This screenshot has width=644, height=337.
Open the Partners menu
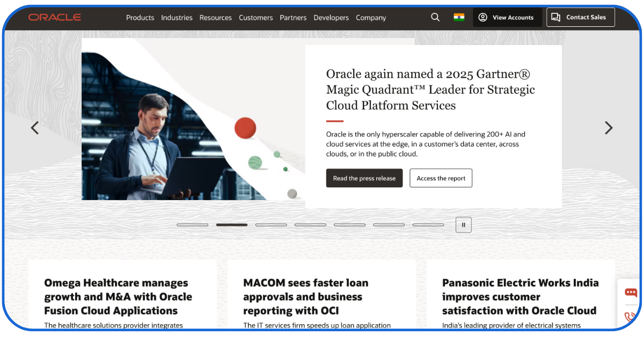click(293, 18)
